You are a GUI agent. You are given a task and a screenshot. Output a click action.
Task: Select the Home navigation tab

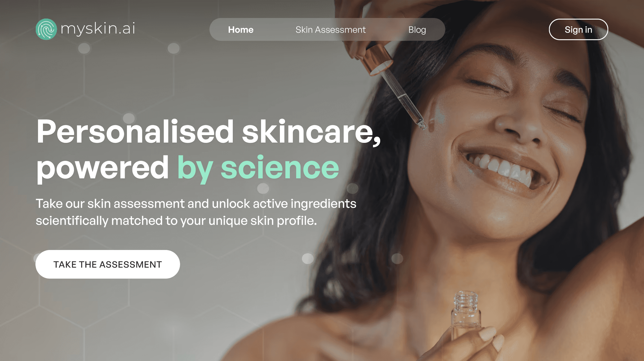(x=241, y=30)
